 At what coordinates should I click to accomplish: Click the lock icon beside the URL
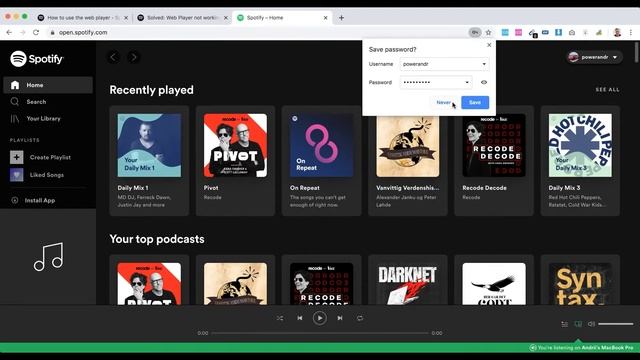[52, 32]
